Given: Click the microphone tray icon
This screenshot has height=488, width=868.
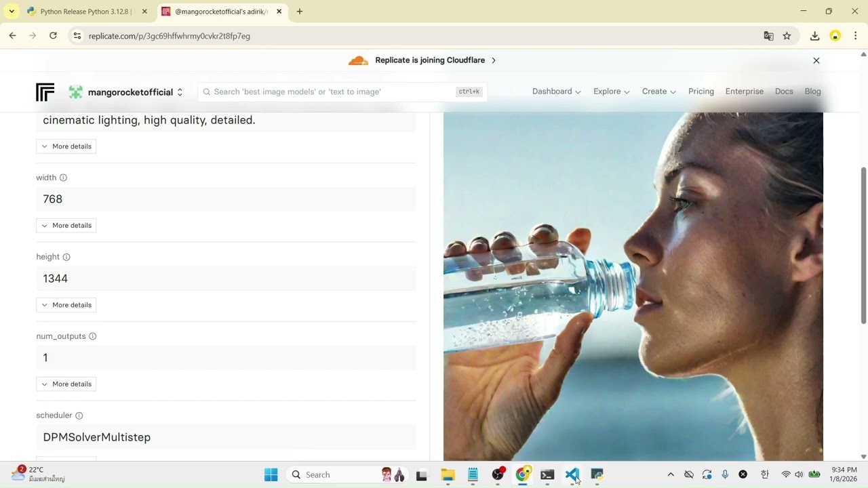Looking at the screenshot, I should 725,474.
